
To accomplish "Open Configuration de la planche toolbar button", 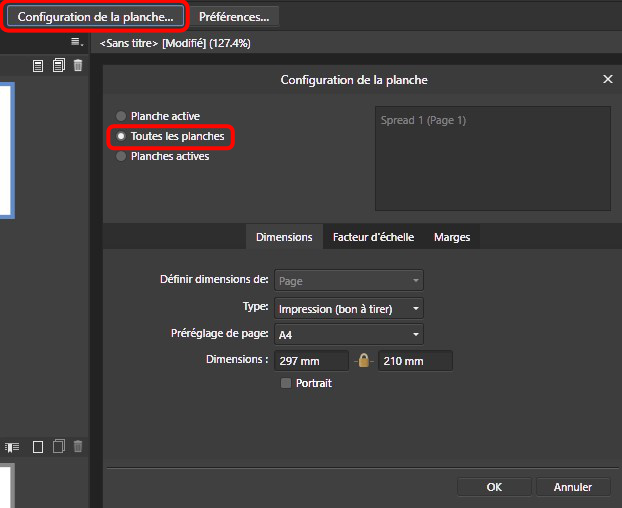I will click(x=95, y=17).
